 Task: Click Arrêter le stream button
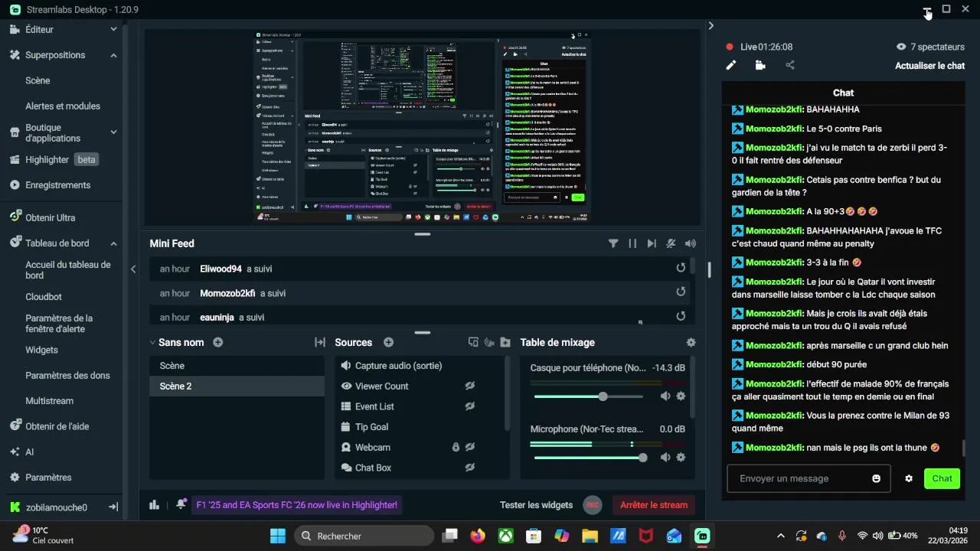[x=654, y=505]
